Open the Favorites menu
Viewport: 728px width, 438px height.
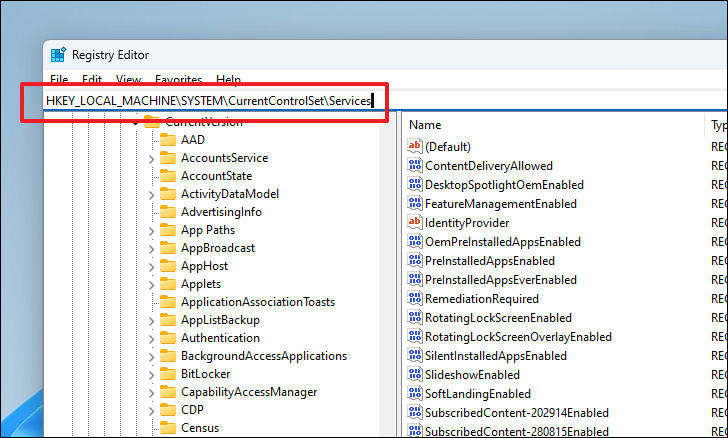(178, 79)
